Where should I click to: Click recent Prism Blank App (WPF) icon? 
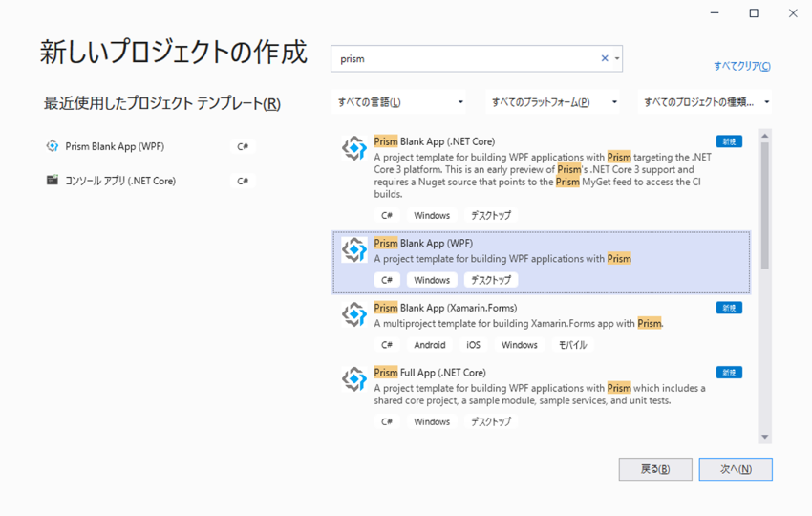pos(53,146)
